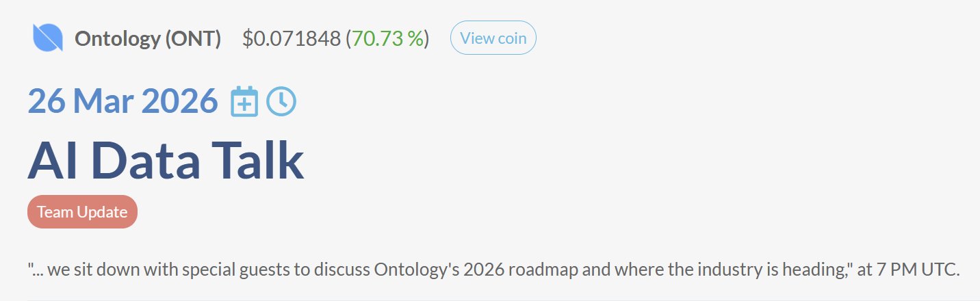Click the Ontology coin logo icon
Viewport: 980px width, 301px height.
tap(48, 38)
